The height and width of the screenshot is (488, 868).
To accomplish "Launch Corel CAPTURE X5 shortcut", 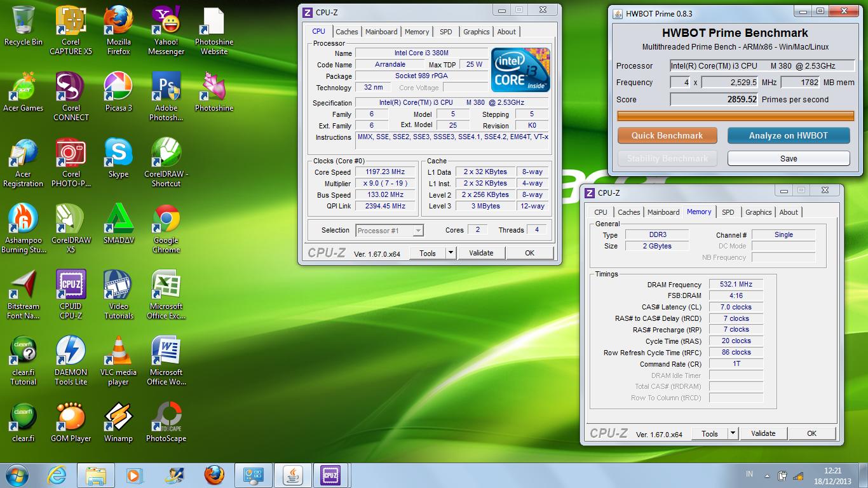I will coord(71,30).
